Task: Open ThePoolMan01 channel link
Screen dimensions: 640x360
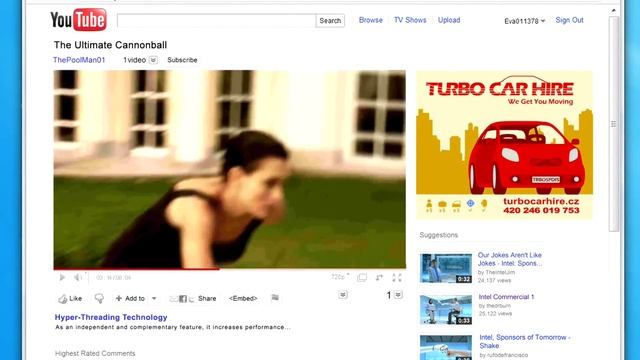Action: [79, 60]
